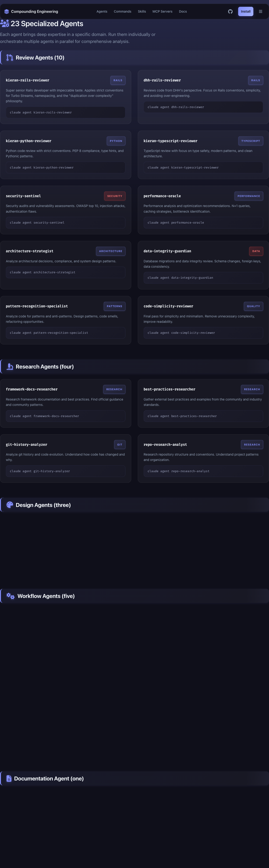Open the hamburger menu icon
The image size is (269, 868).
(x=260, y=11)
